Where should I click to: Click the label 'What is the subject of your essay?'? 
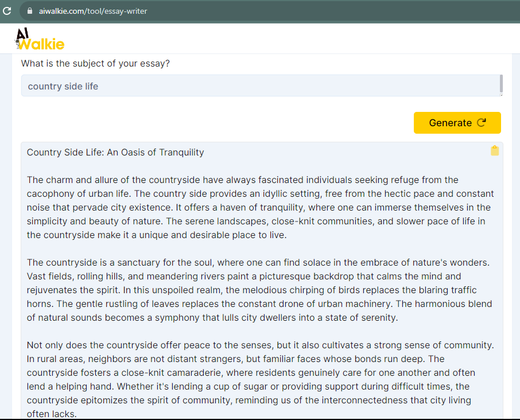click(95, 63)
